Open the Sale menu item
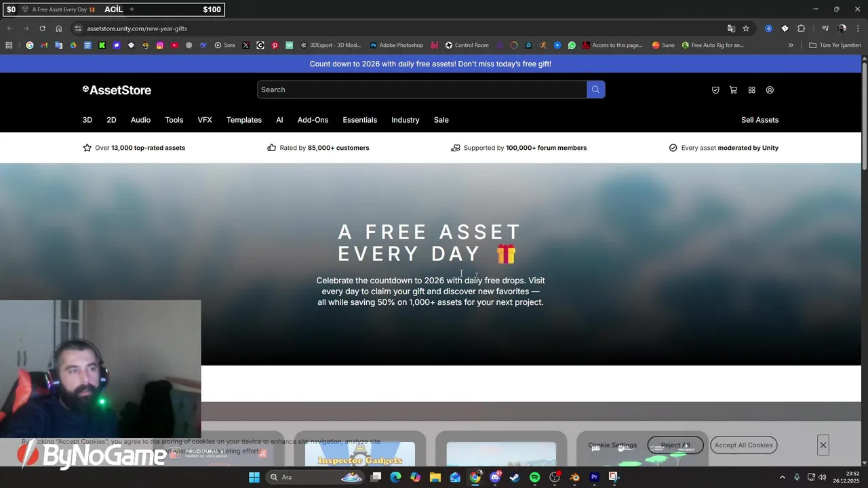 click(441, 120)
